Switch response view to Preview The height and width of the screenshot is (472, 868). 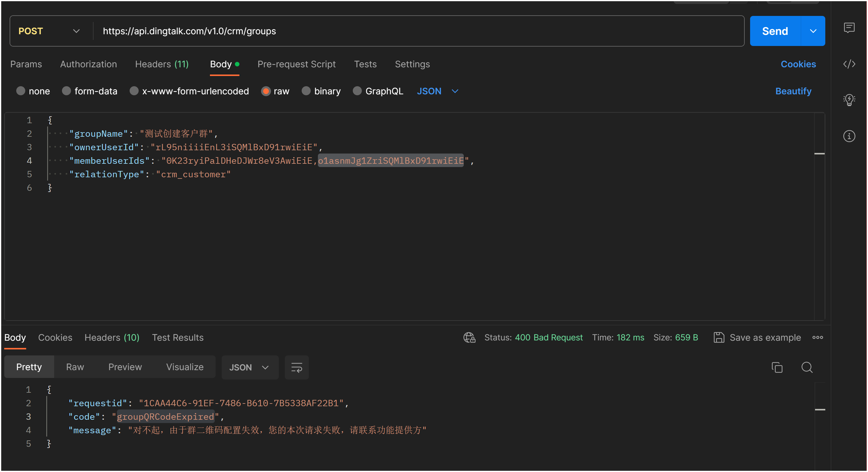pyautogui.click(x=125, y=367)
